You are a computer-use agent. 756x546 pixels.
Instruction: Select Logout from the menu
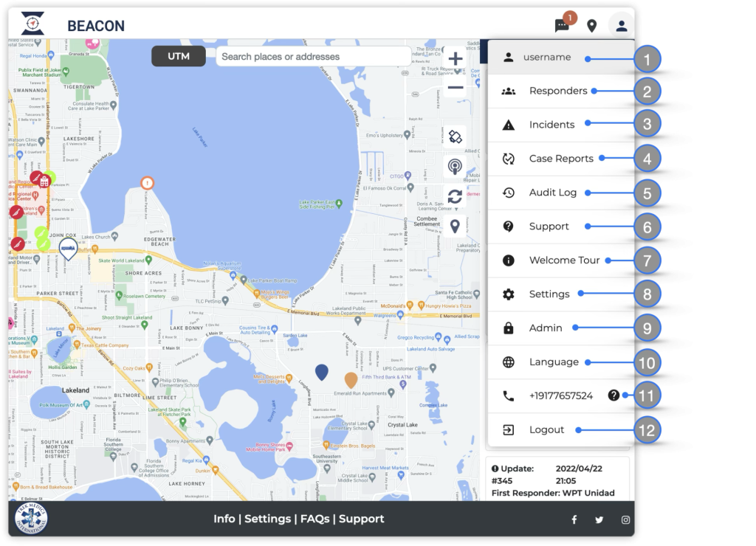point(561,430)
